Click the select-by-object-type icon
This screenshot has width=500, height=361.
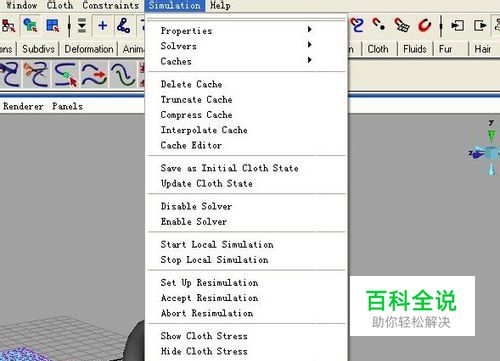click(x=30, y=26)
